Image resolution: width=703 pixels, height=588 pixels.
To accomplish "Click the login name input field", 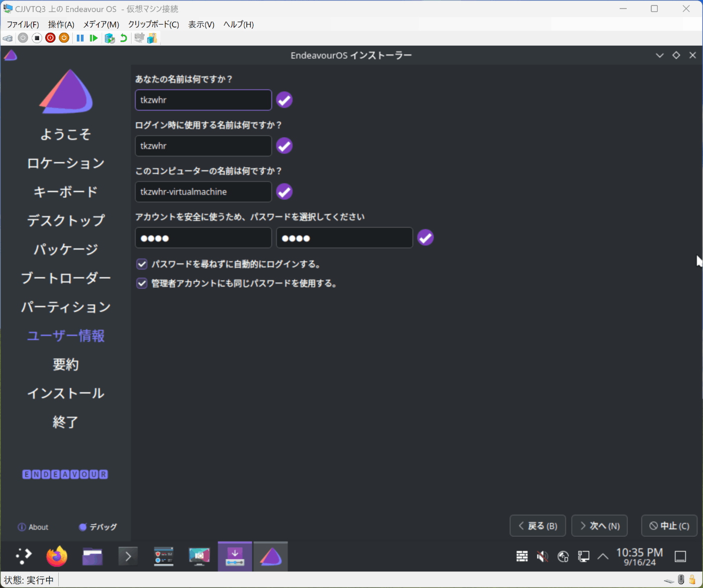I will click(203, 146).
